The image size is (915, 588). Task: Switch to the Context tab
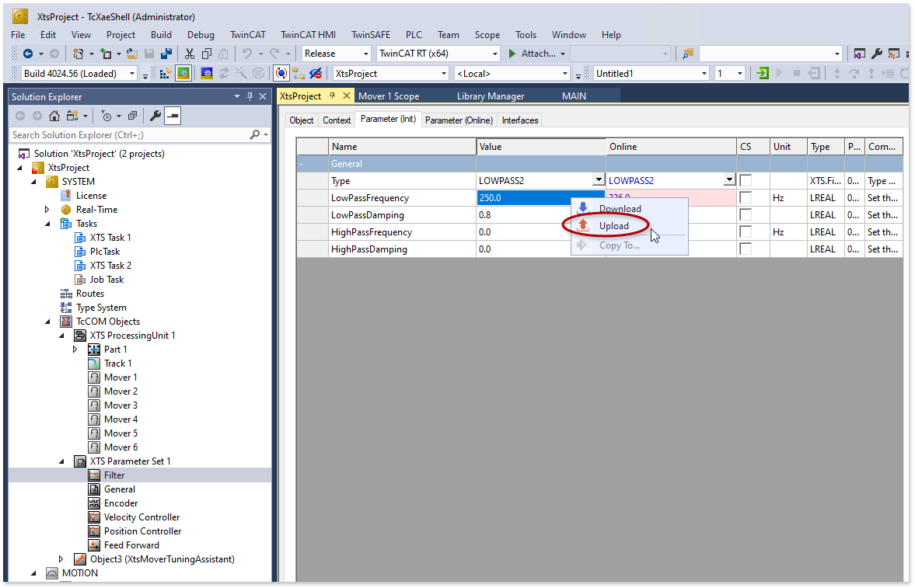coord(337,120)
